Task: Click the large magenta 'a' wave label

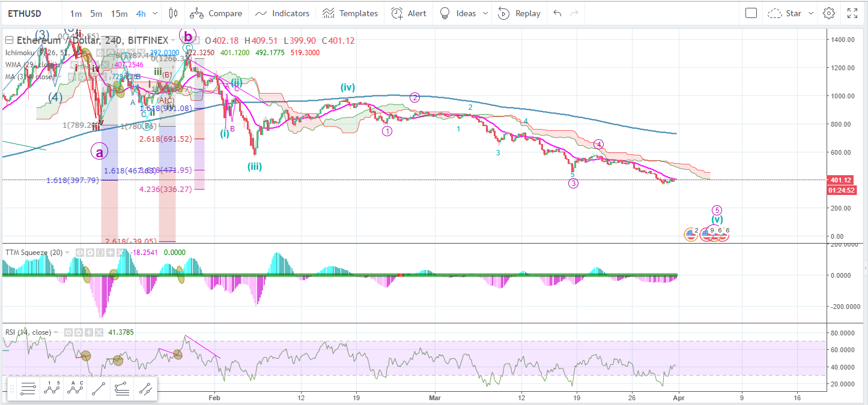Action: pos(100,152)
